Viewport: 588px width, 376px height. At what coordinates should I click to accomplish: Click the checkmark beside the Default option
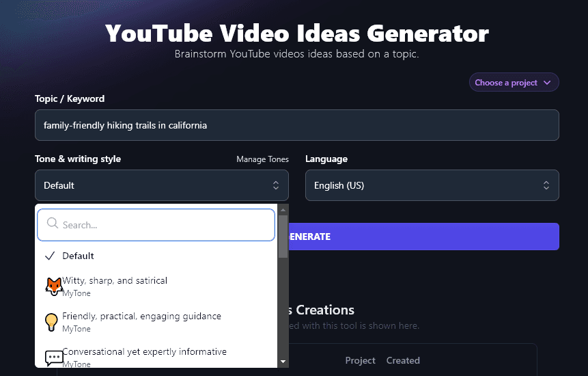pyautogui.click(x=50, y=256)
